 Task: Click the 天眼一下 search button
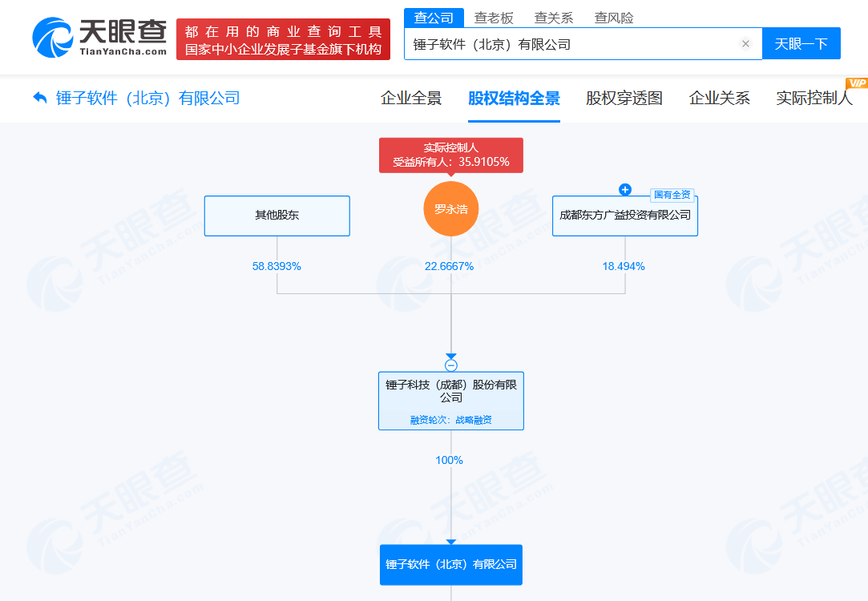[x=801, y=43]
